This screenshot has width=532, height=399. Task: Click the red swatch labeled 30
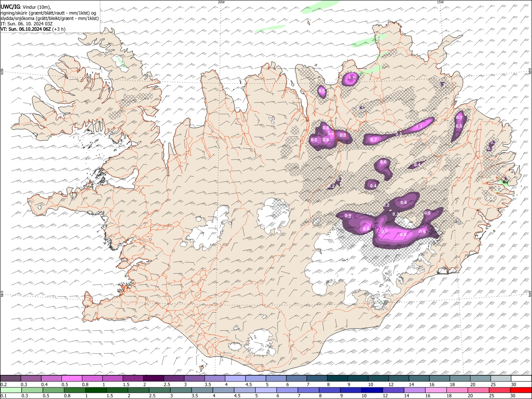[521, 390]
